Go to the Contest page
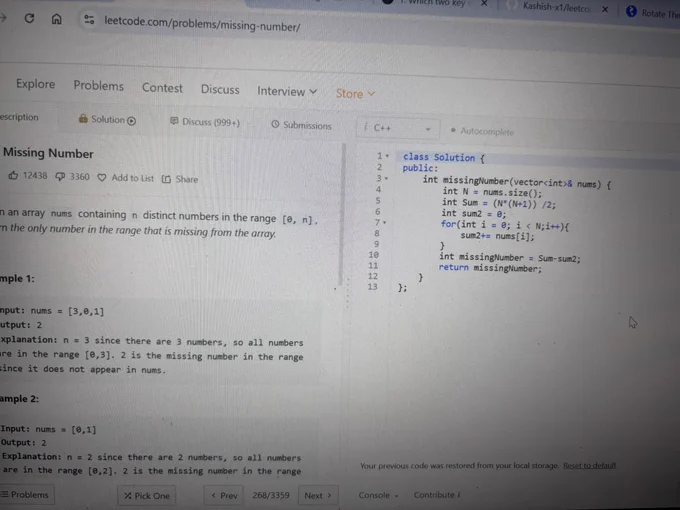 (162, 88)
